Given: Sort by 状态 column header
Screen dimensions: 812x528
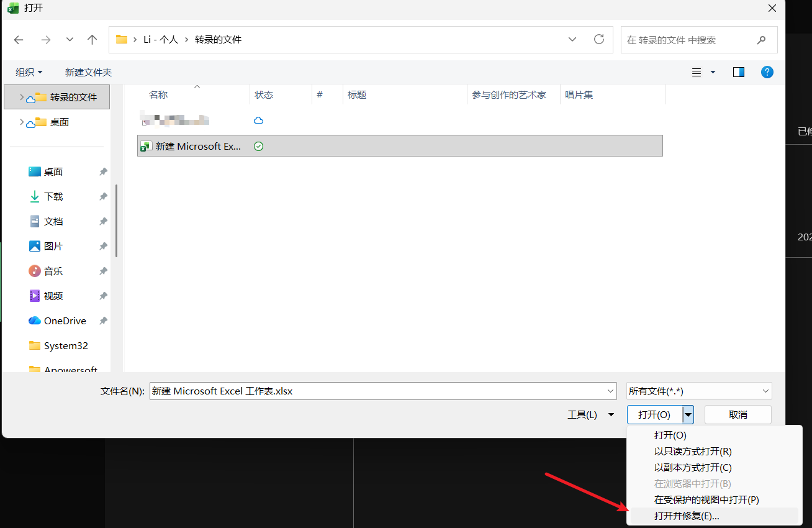Looking at the screenshot, I should pyautogui.click(x=264, y=94).
